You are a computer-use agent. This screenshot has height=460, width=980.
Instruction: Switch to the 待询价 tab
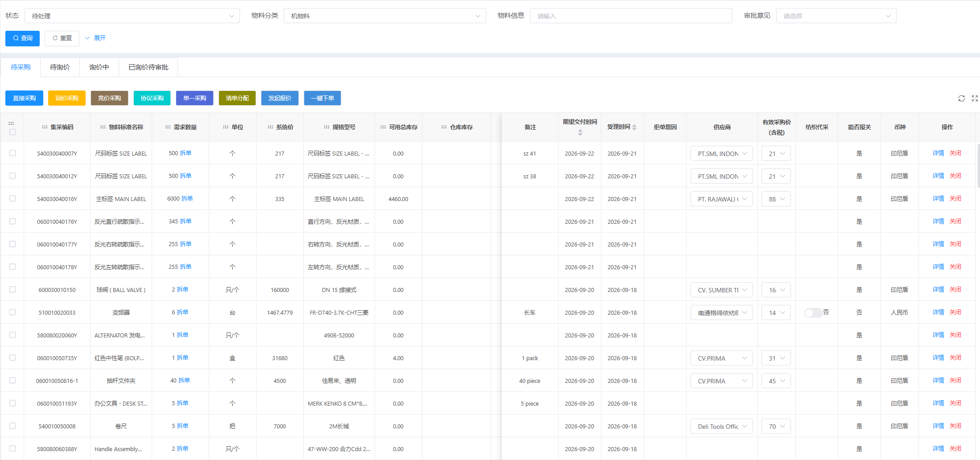click(60, 67)
